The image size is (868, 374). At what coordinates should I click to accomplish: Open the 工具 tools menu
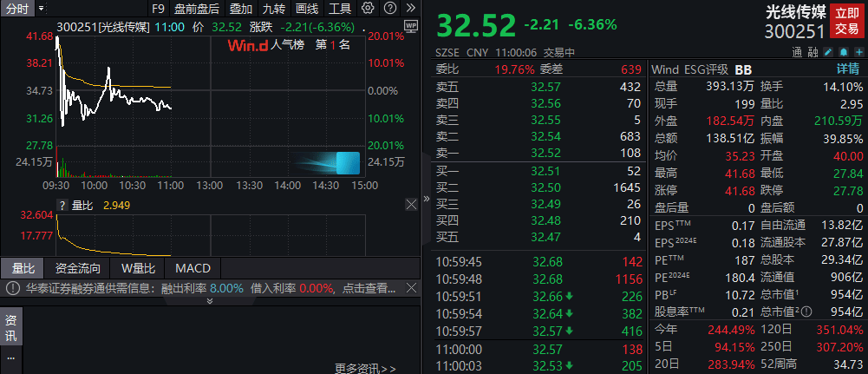click(x=340, y=9)
